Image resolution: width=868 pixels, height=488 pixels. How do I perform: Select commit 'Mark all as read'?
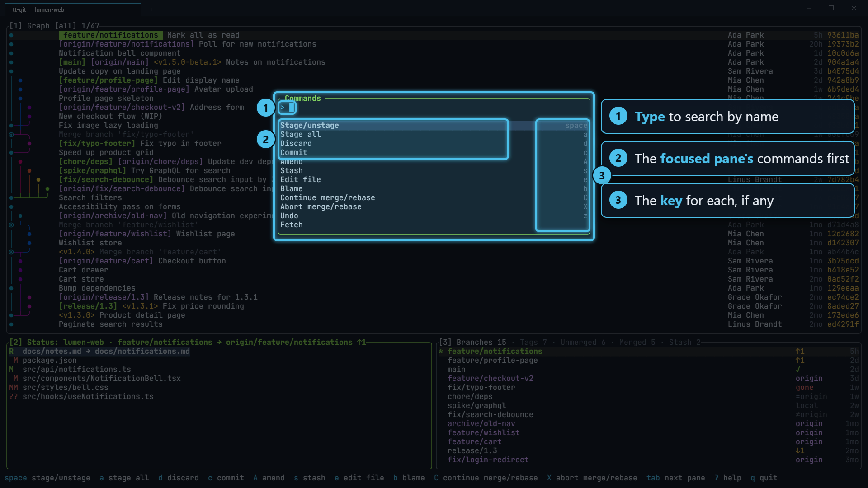pos(434,35)
